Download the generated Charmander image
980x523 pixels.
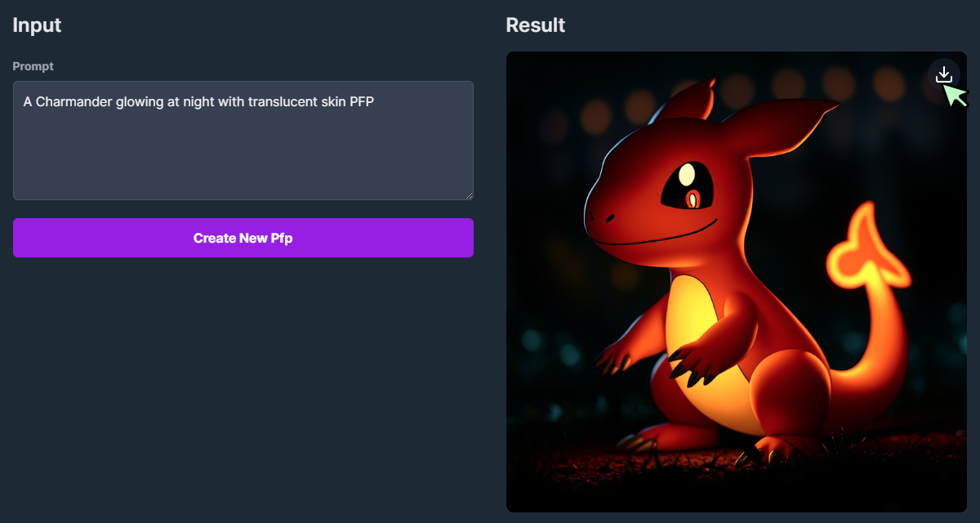(944, 74)
